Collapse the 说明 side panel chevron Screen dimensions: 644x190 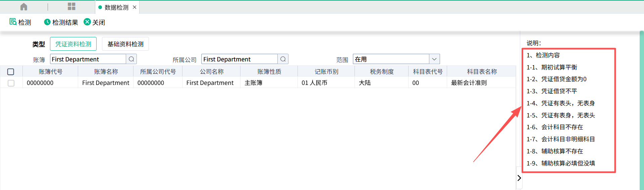pyautogui.click(x=519, y=178)
